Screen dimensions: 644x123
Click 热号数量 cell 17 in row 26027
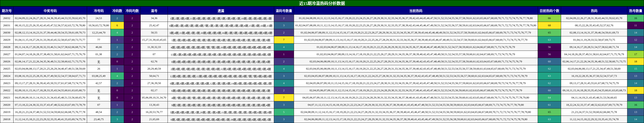(635, 54)
